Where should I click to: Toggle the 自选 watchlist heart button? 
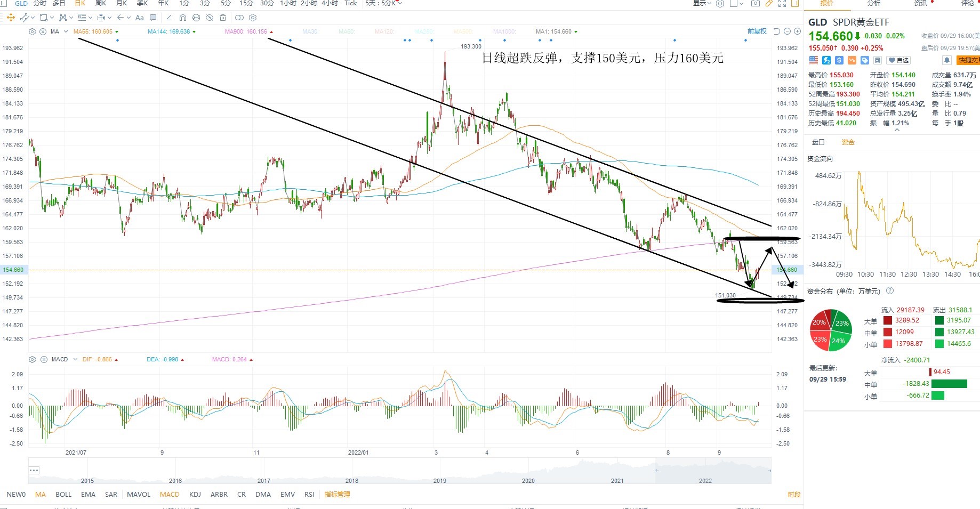click(898, 60)
